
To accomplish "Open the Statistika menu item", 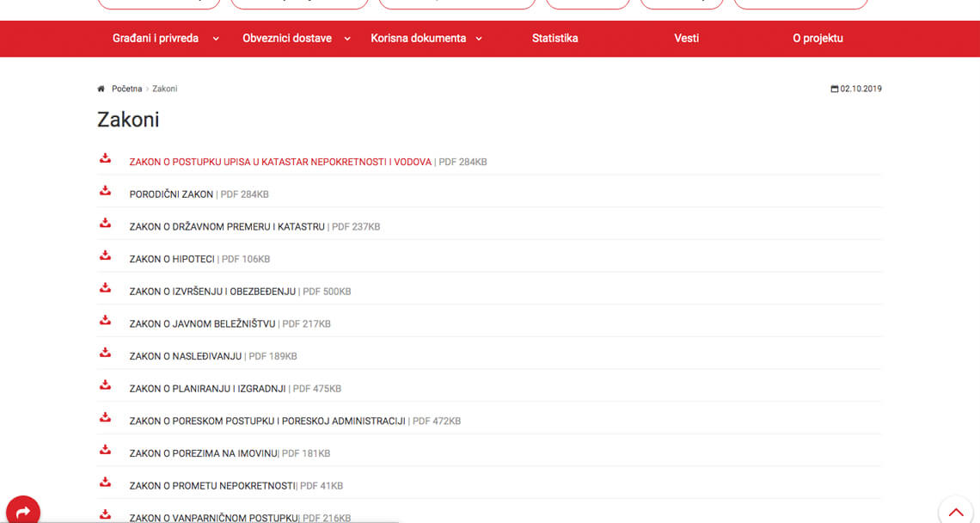I will tap(555, 38).
